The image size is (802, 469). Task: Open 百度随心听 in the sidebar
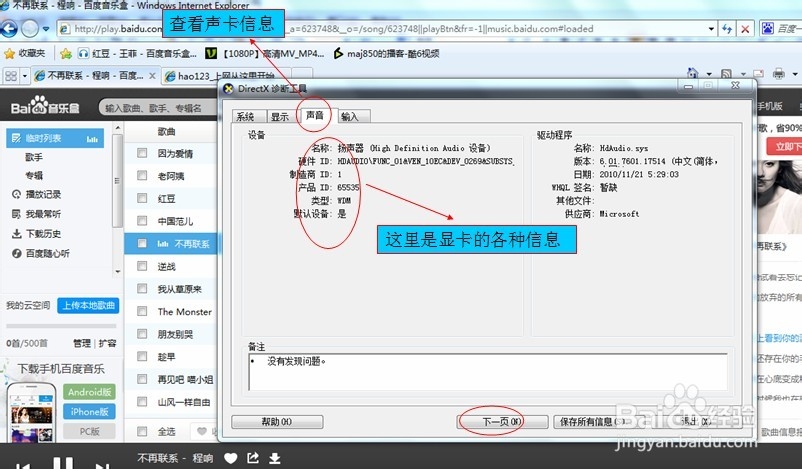(40, 253)
